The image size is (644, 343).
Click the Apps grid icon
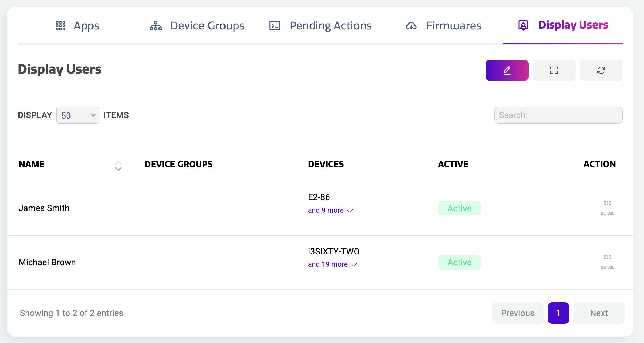[x=60, y=26]
